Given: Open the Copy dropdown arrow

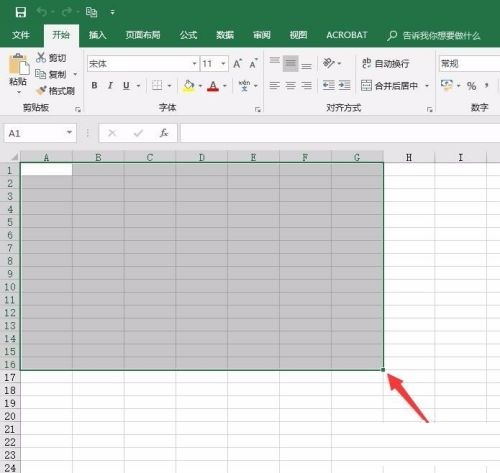Looking at the screenshot, I should click(x=75, y=74).
